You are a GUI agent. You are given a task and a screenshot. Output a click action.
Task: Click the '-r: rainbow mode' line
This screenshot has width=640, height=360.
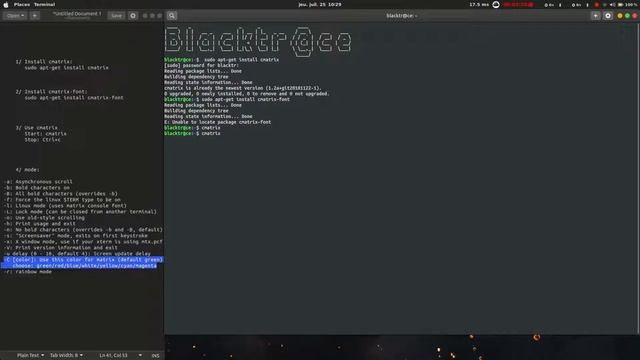28,272
